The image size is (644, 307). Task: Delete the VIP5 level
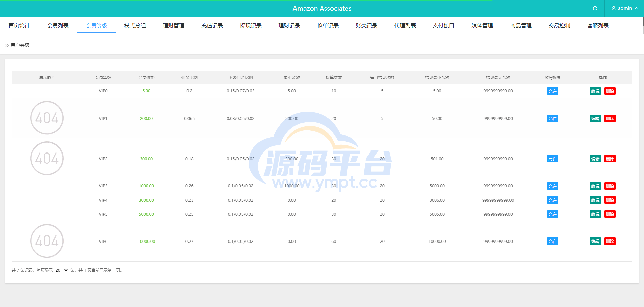tap(610, 214)
